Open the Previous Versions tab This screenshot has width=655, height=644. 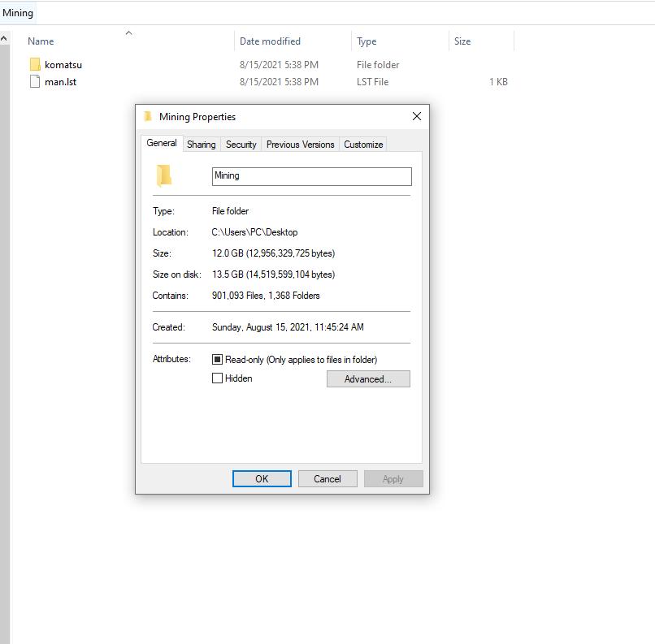301,145
